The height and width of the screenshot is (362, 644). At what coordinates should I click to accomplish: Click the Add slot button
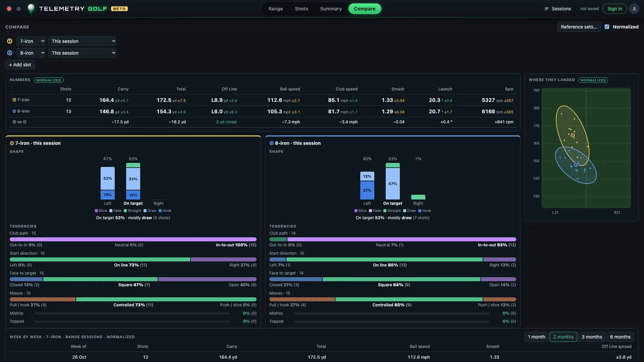(20, 65)
